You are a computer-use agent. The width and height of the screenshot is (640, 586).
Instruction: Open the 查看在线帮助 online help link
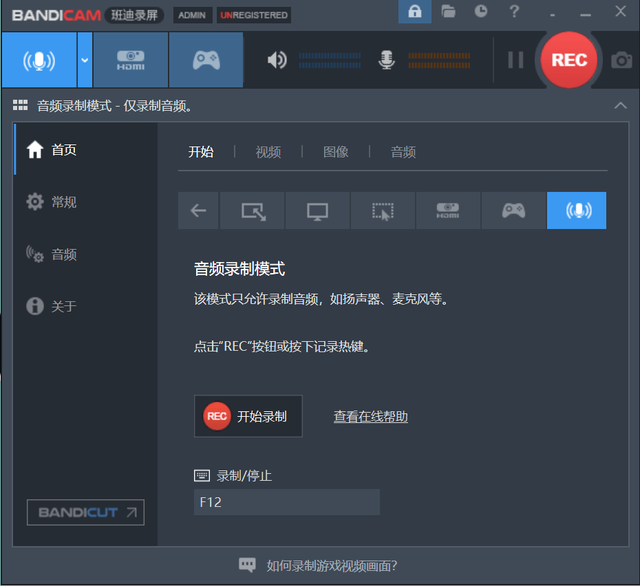(371, 417)
